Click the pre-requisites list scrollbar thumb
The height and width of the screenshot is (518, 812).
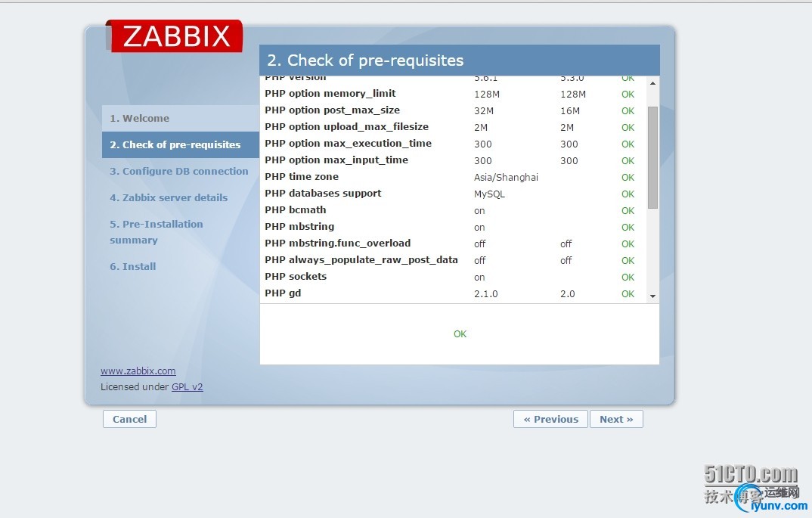(652, 157)
